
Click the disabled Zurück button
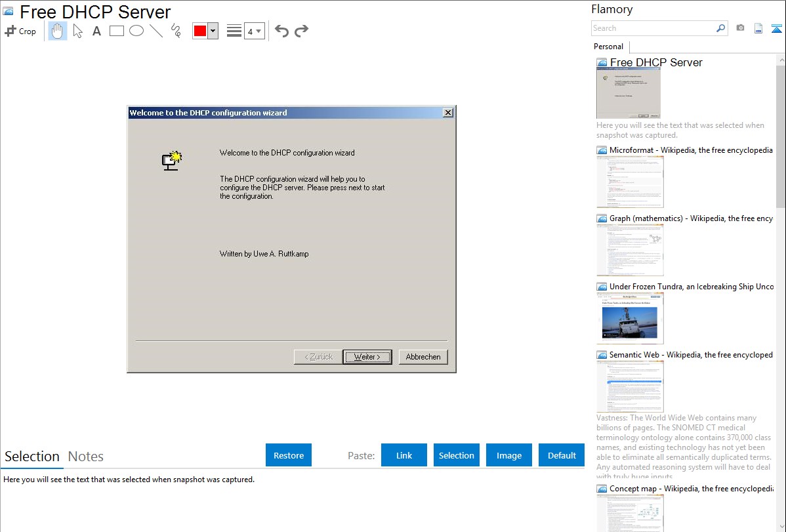point(318,357)
